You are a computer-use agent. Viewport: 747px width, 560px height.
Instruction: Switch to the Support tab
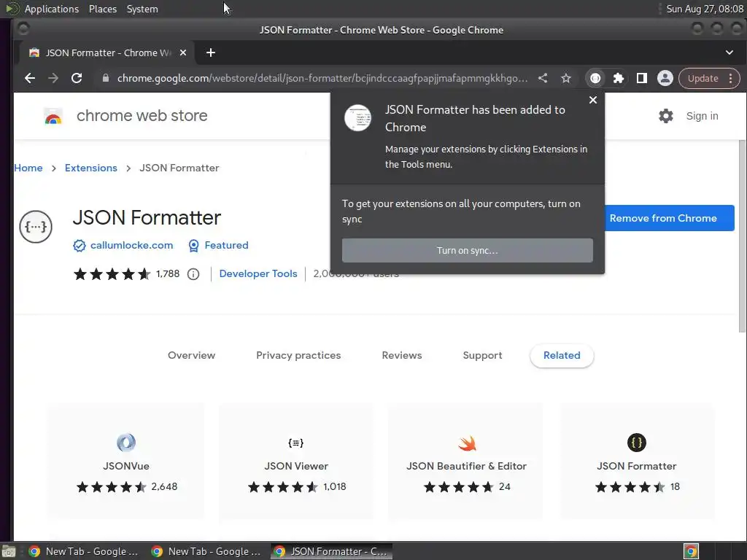click(482, 355)
